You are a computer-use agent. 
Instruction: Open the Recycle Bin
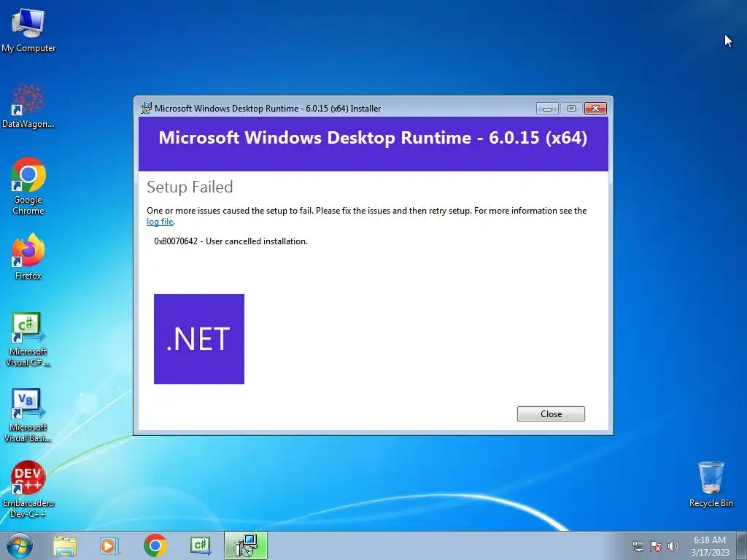(711, 484)
